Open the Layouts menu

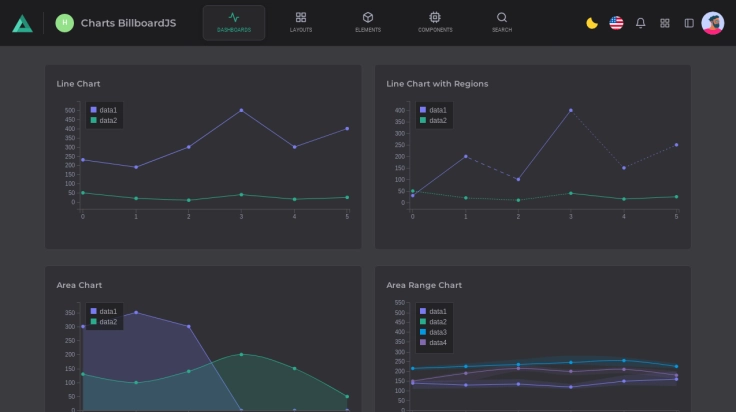(301, 22)
